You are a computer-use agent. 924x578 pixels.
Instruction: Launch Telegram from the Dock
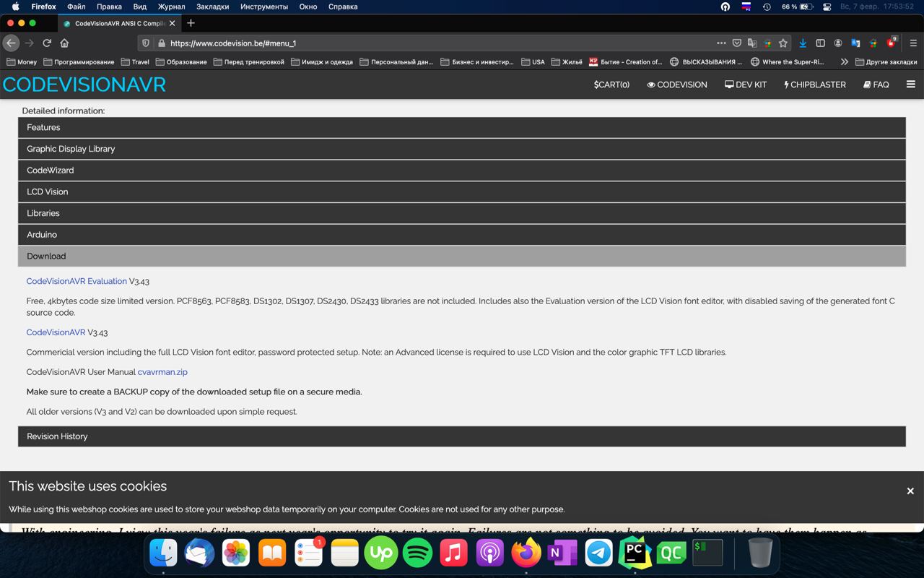pyautogui.click(x=598, y=553)
